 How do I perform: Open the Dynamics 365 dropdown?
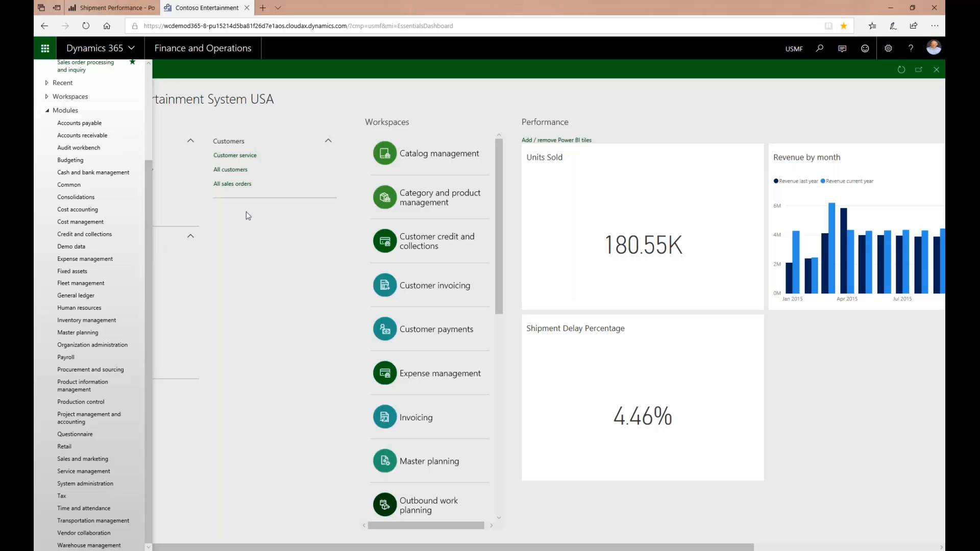101,48
